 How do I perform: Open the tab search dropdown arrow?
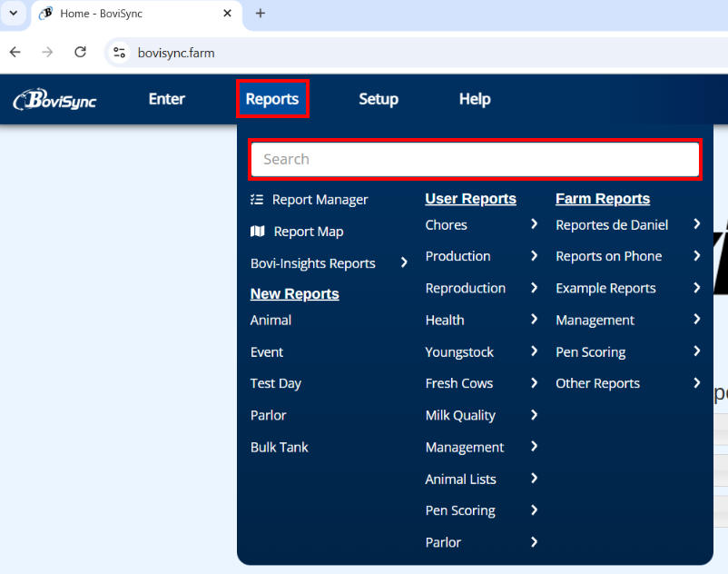click(14, 13)
